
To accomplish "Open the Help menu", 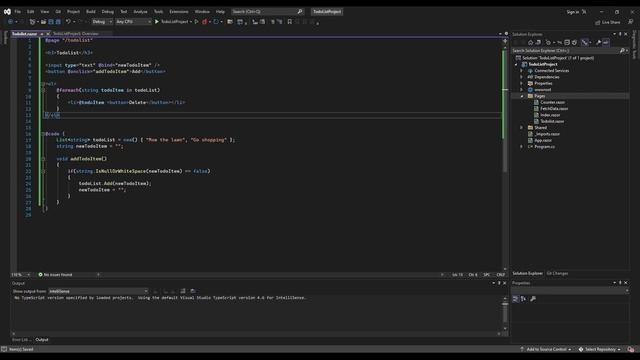I will (x=220, y=11).
